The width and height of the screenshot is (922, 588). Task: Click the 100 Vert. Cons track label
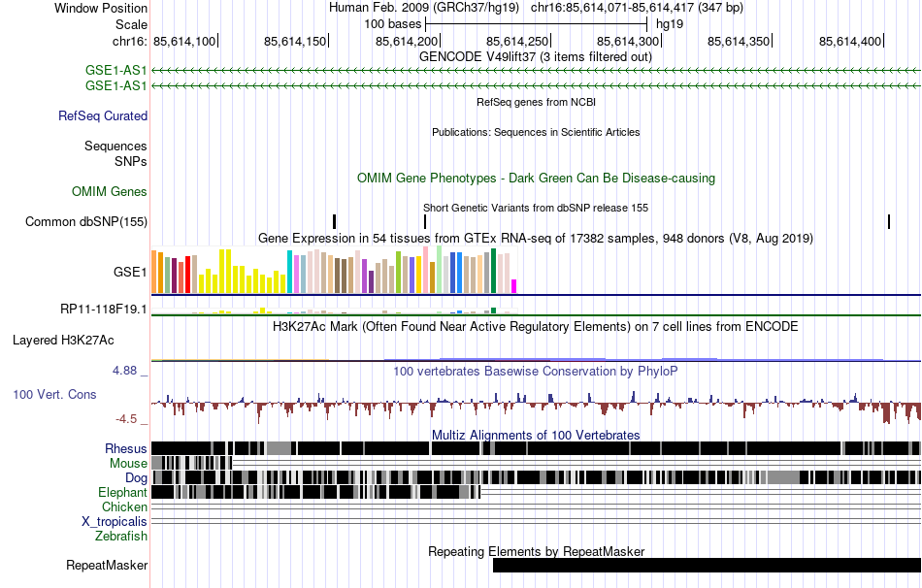point(54,395)
